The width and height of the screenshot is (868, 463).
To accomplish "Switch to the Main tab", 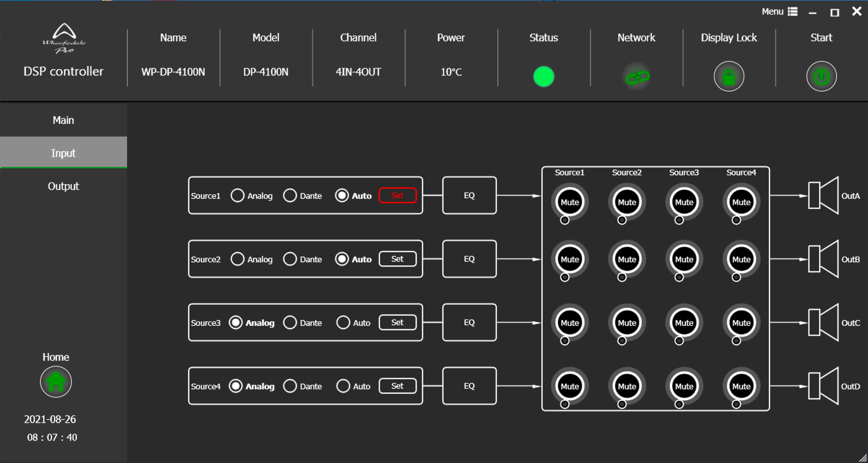I will tap(63, 120).
